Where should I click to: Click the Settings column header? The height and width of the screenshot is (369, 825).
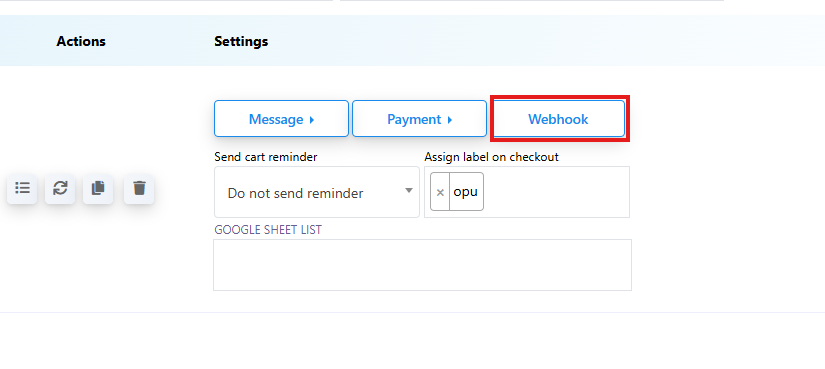[241, 41]
